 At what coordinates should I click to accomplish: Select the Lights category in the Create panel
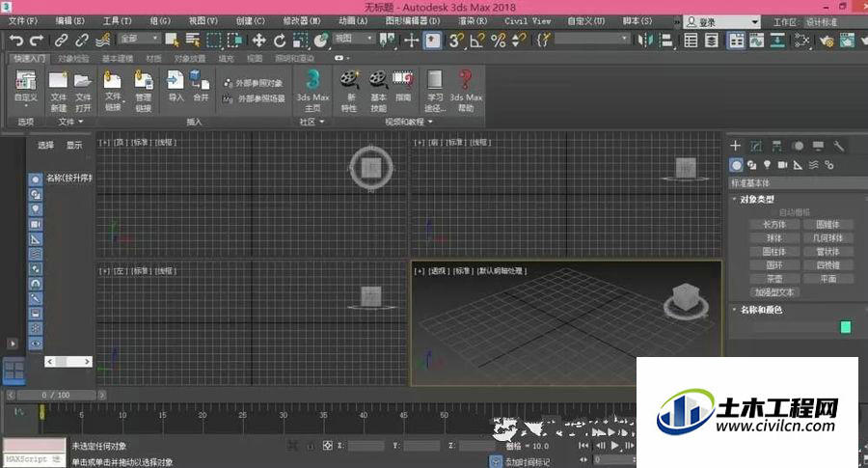pos(767,164)
